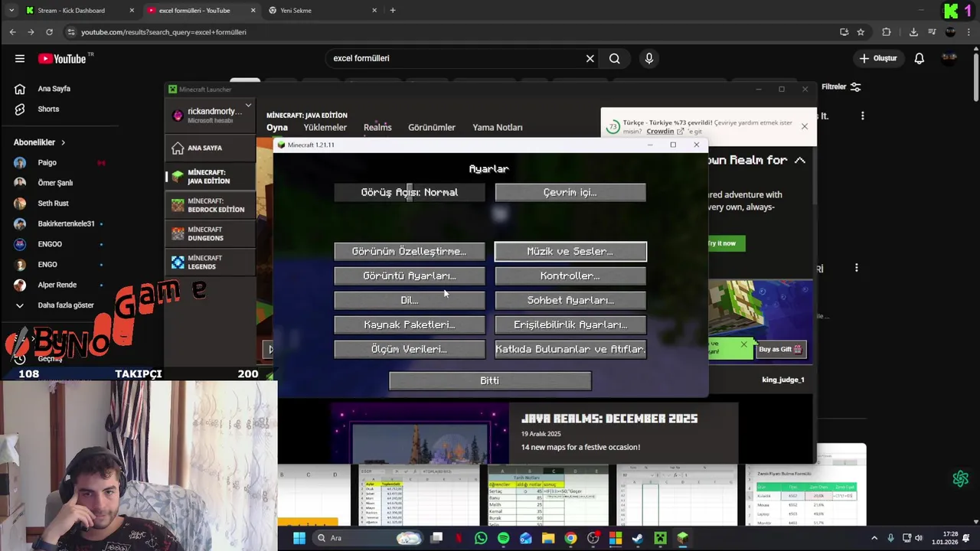Open the YouTube hamburger guide menu
980x551 pixels.
20,59
